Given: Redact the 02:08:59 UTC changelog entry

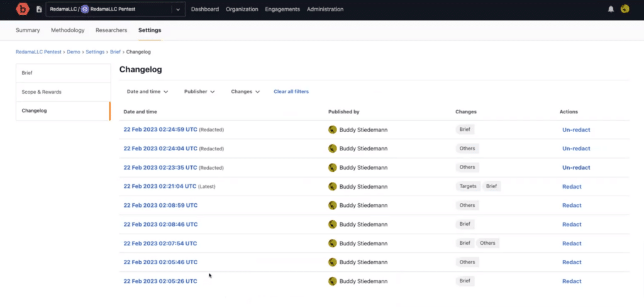Looking at the screenshot, I should point(572,205).
